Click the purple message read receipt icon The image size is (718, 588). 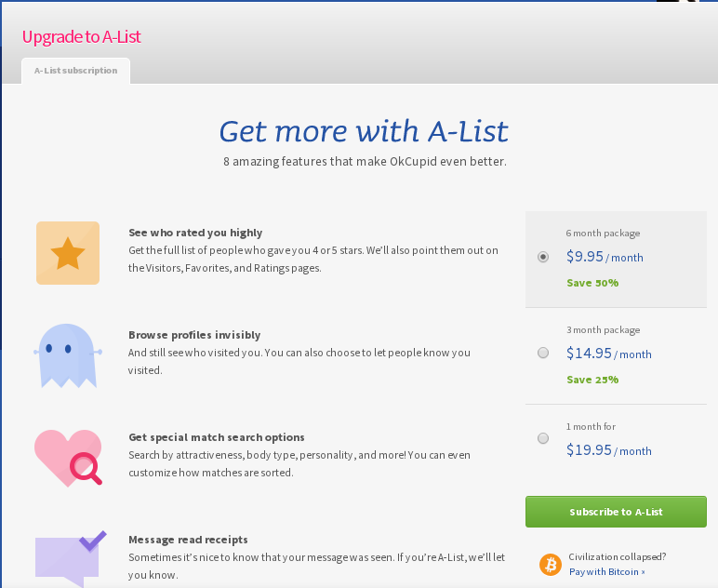click(71, 558)
